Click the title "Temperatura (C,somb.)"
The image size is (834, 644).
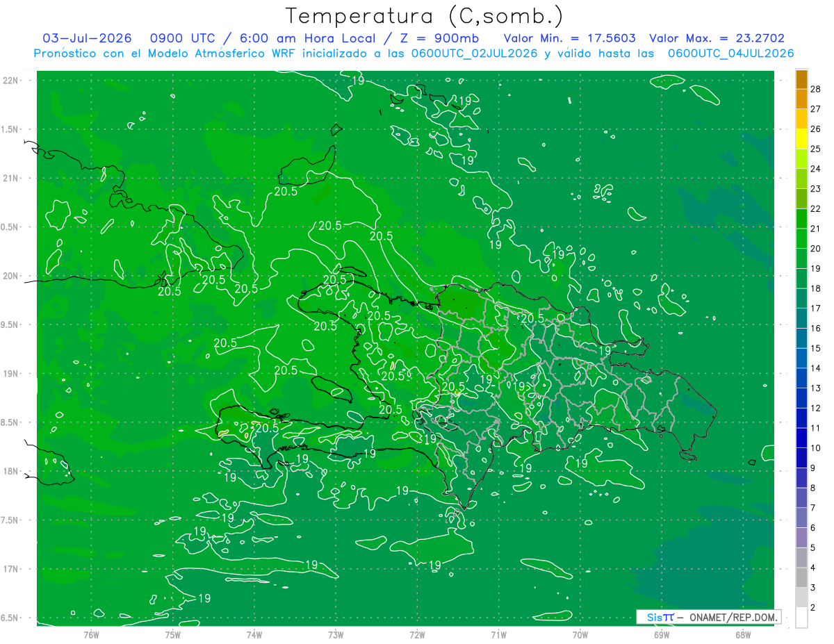[425, 17]
